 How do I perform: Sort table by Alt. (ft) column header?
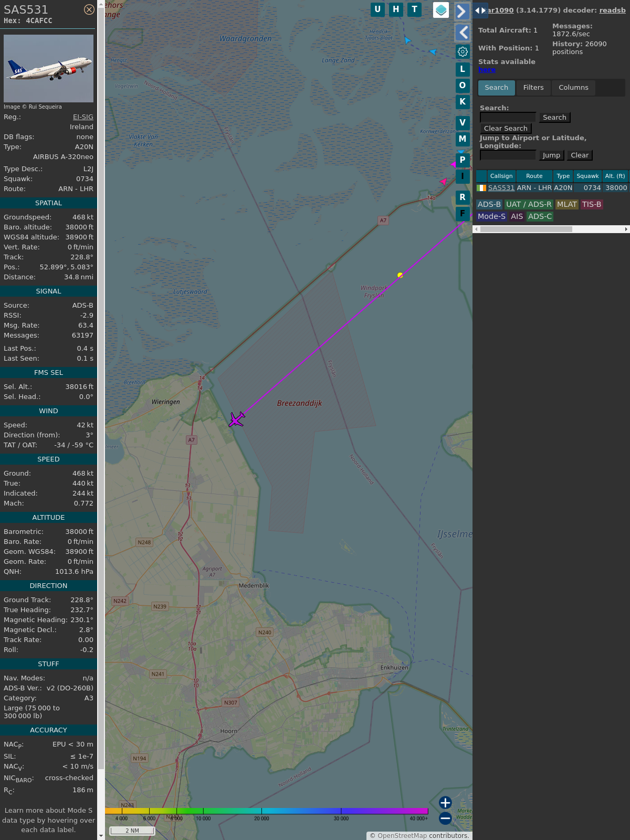click(615, 176)
